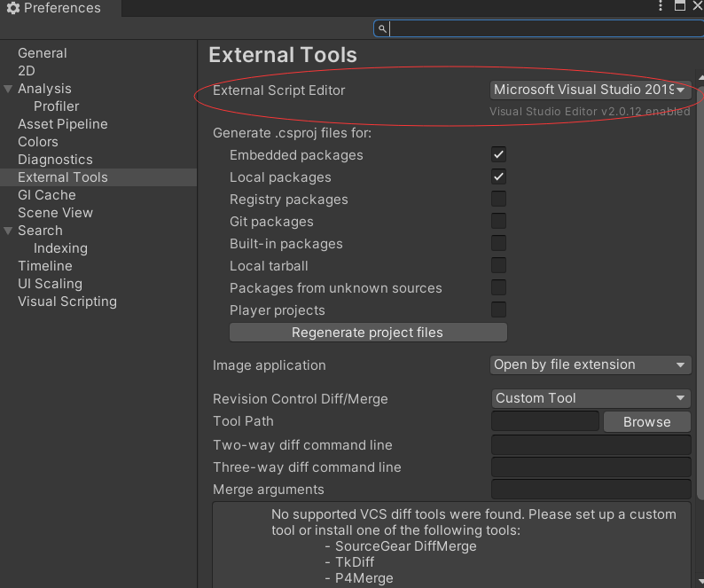The width and height of the screenshot is (704, 588).
Task: Enable Packages from unknown sources checkbox
Action: 498,287
